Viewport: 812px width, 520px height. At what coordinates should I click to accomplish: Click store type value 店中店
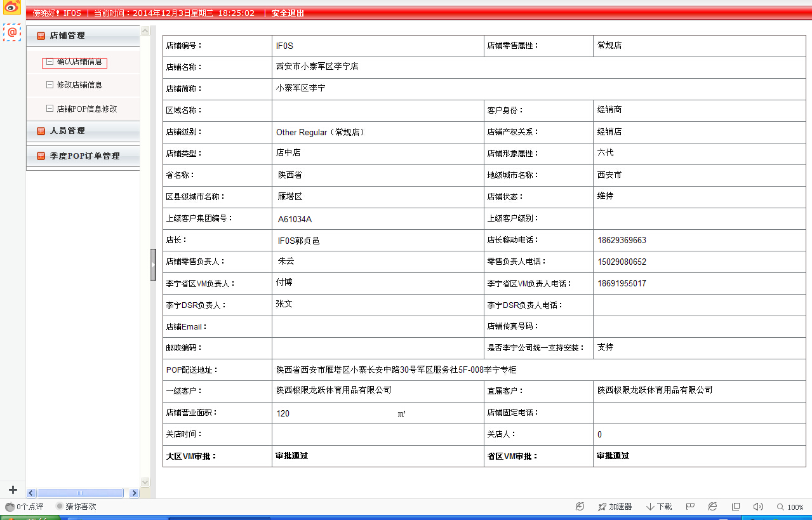tap(288, 153)
